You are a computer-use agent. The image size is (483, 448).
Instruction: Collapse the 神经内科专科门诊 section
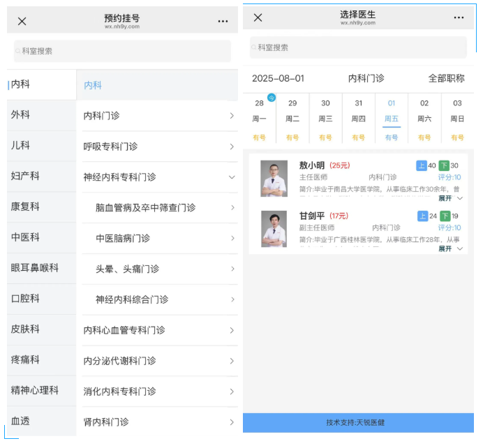click(x=231, y=177)
